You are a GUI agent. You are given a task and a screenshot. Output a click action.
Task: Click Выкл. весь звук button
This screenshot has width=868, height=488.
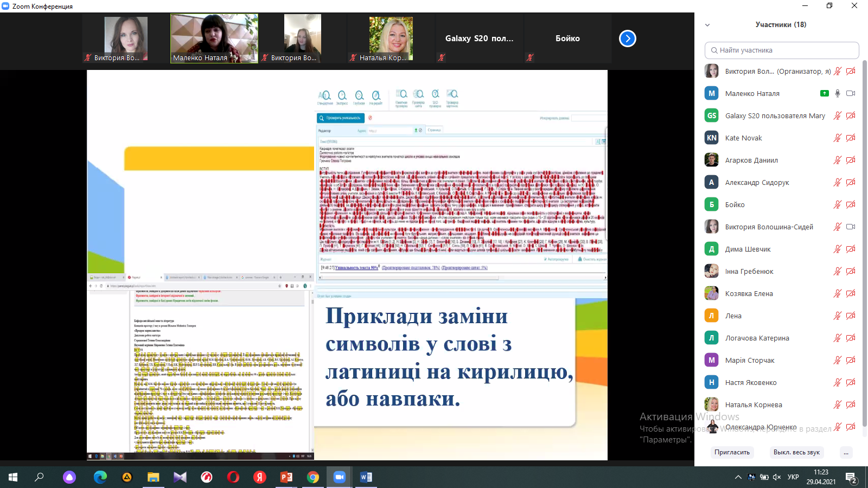796,452
